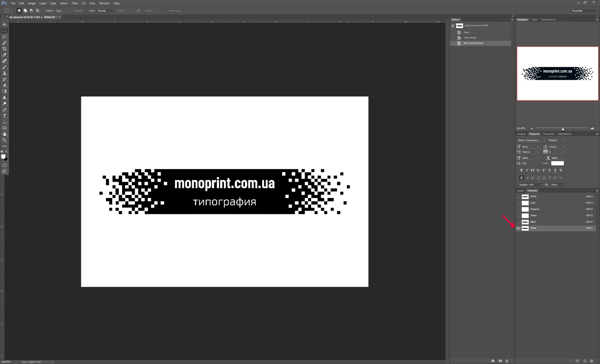
Task: Click the foreground color swatch in toolbox
Action: point(3,157)
